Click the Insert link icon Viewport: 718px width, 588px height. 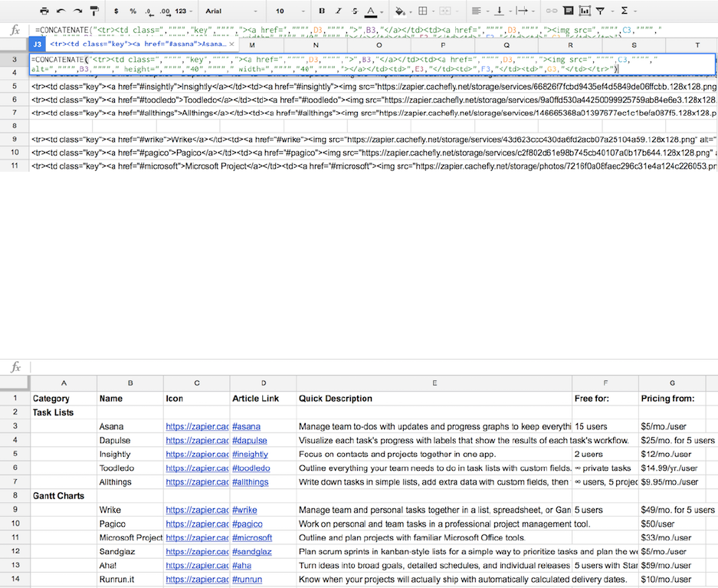(552, 11)
